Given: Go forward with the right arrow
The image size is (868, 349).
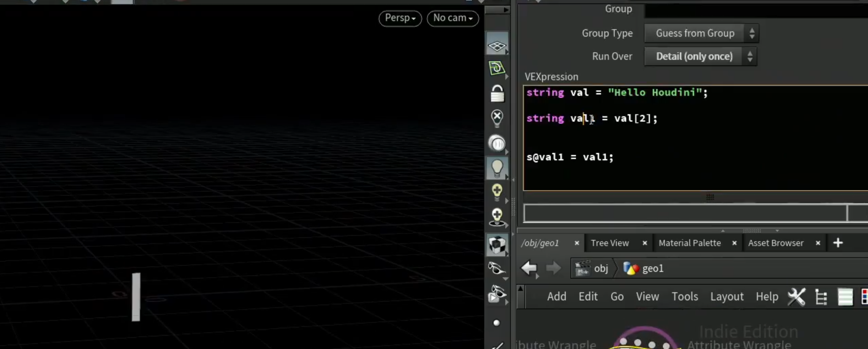Looking at the screenshot, I should (553, 268).
